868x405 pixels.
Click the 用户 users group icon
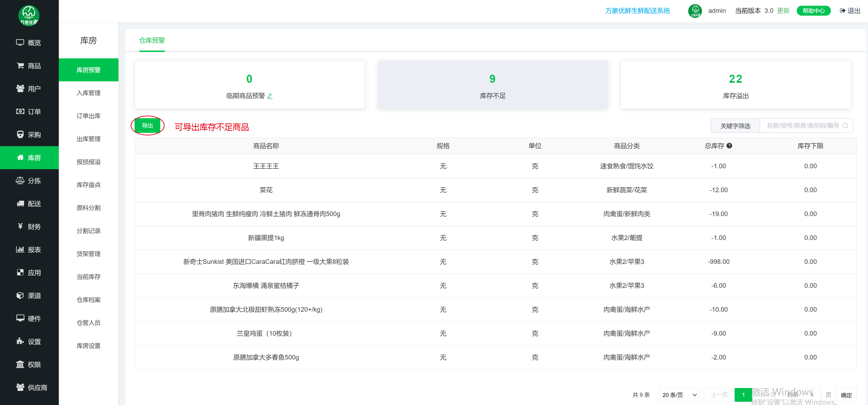pyautogui.click(x=20, y=88)
